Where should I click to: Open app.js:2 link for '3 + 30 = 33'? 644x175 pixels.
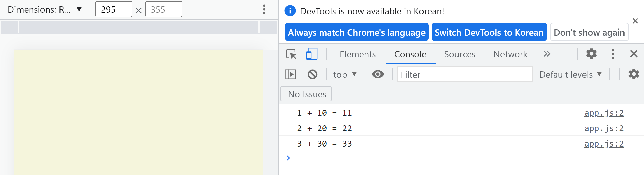(x=604, y=144)
